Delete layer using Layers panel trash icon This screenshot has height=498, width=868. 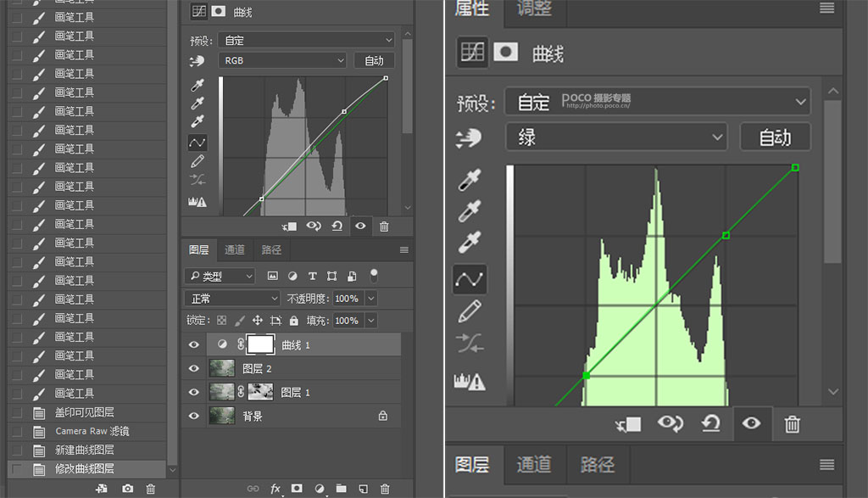385,489
